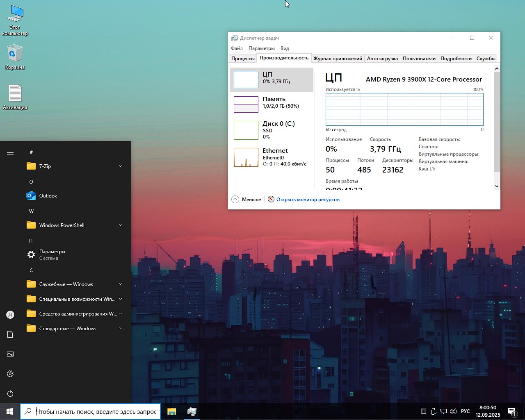
Task: Select the CPU (ЦП) performance thumbnail
Action: tap(246, 80)
